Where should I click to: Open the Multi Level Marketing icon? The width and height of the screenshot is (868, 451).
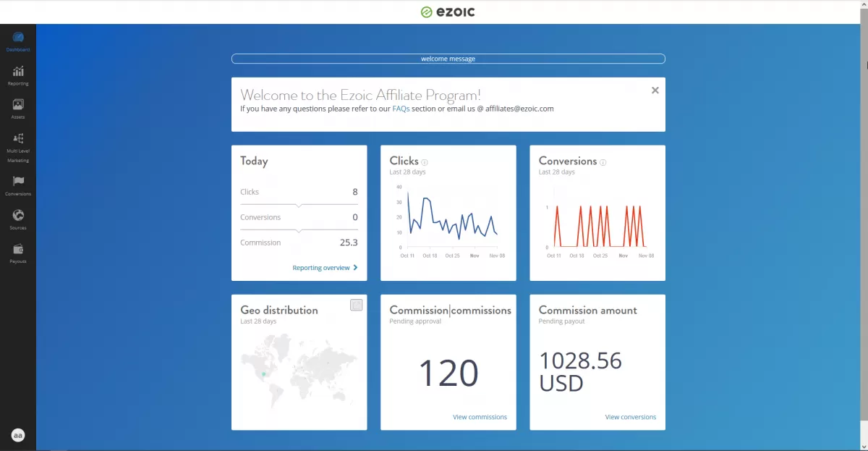pyautogui.click(x=18, y=138)
